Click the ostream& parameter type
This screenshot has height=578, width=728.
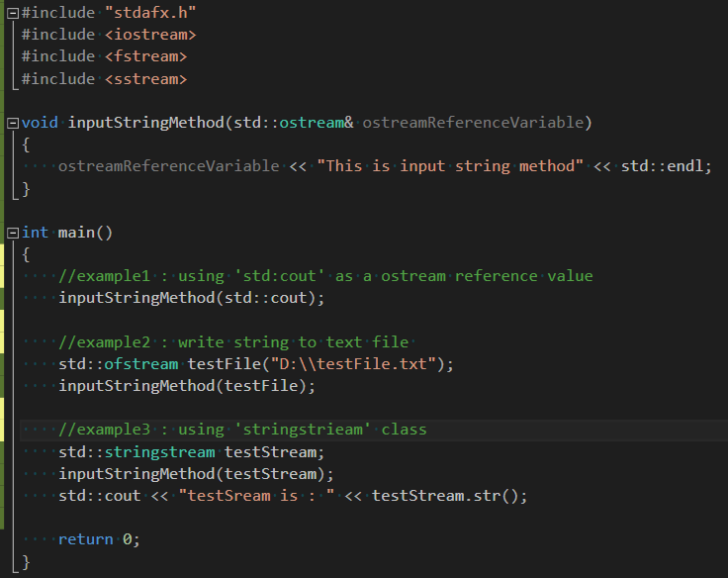(x=317, y=123)
